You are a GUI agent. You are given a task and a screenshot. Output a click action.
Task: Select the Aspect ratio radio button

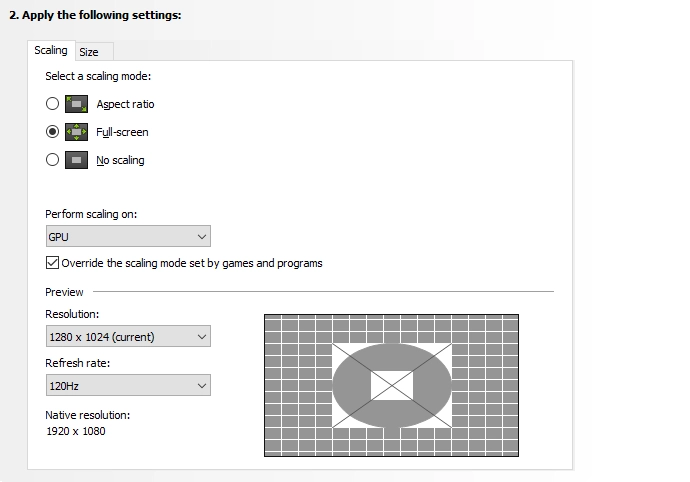coord(52,104)
